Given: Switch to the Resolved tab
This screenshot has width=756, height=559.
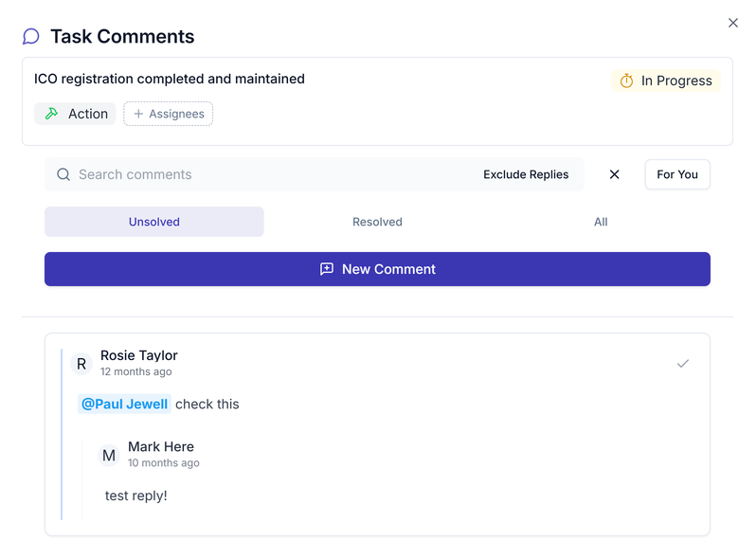Looking at the screenshot, I should pos(377,222).
